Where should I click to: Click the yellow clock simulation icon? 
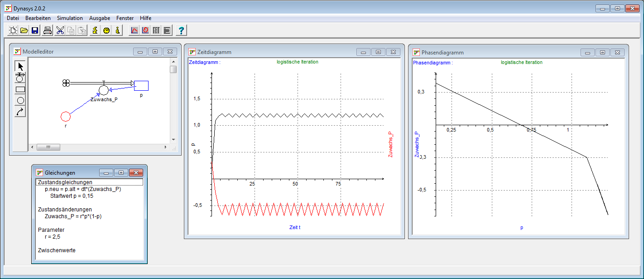tap(106, 30)
